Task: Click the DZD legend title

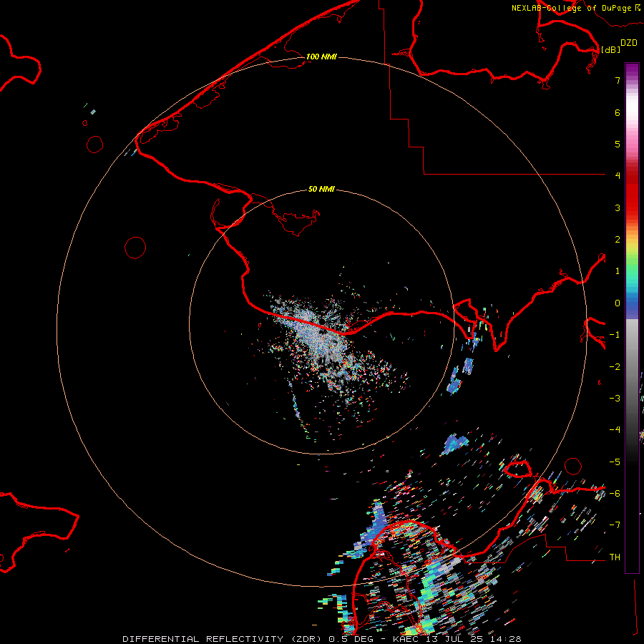Action: point(628,43)
